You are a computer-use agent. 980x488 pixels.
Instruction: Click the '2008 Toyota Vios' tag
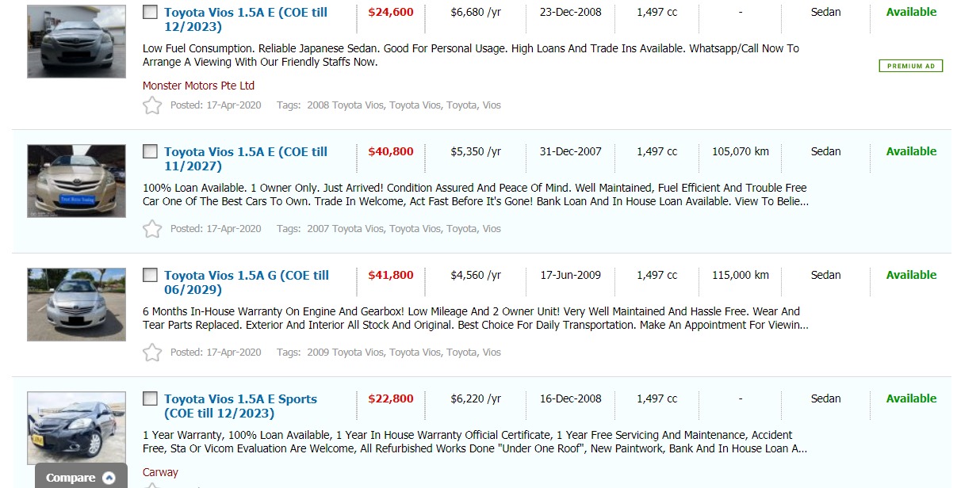pos(346,105)
